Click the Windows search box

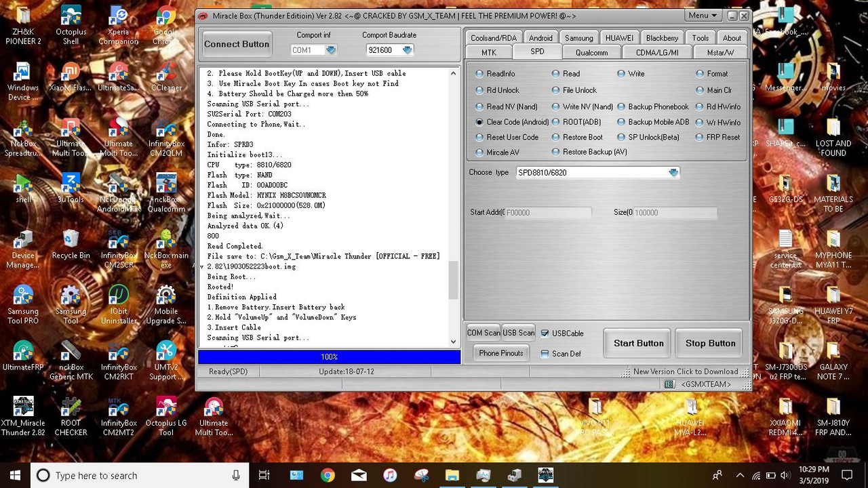tap(139, 475)
